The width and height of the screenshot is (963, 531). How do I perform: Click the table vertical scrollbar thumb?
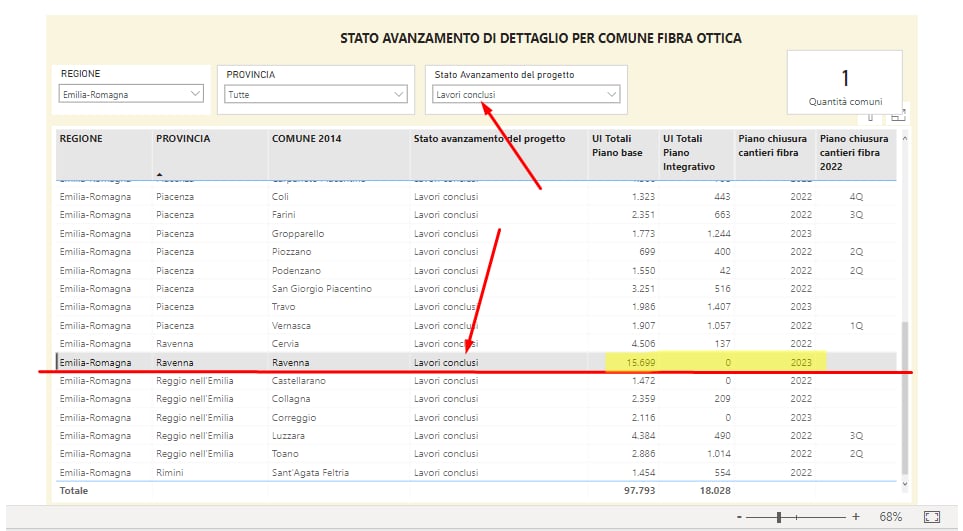906,398
